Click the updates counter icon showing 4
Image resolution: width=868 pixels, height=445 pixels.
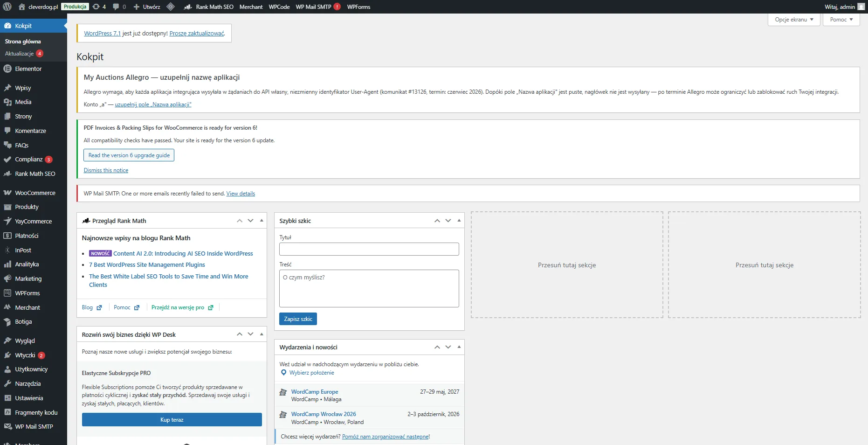pos(99,7)
